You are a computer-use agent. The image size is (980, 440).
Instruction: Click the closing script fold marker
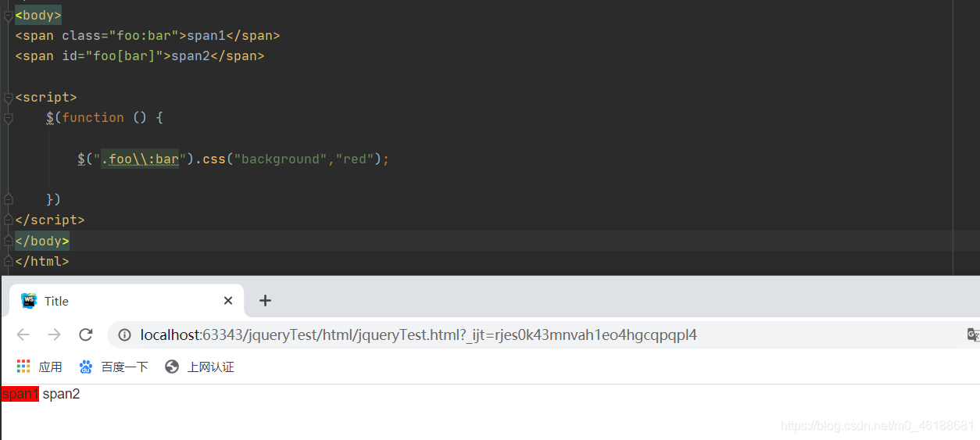[8, 220]
